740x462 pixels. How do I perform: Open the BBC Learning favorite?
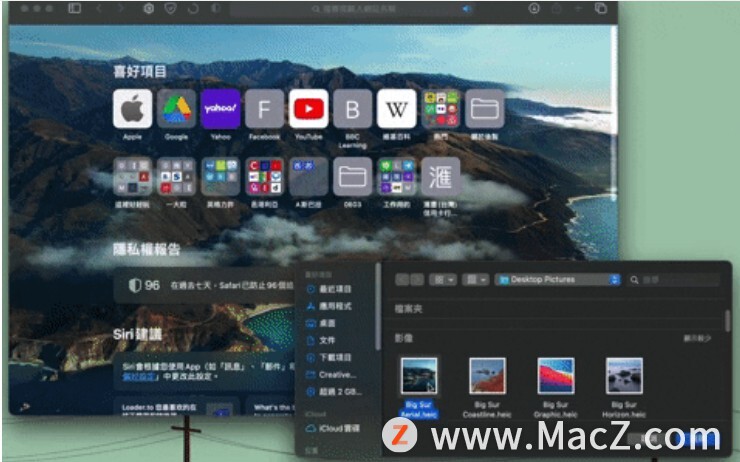click(x=353, y=109)
